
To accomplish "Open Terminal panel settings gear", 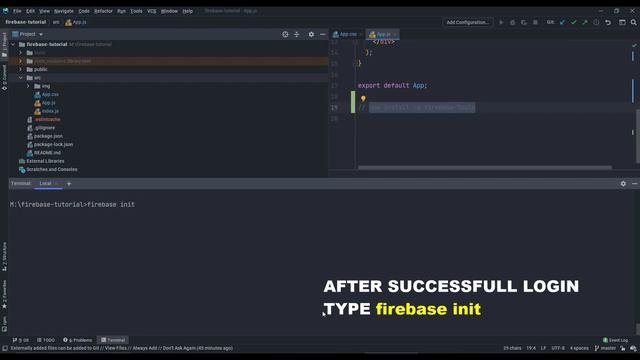I will (623, 184).
